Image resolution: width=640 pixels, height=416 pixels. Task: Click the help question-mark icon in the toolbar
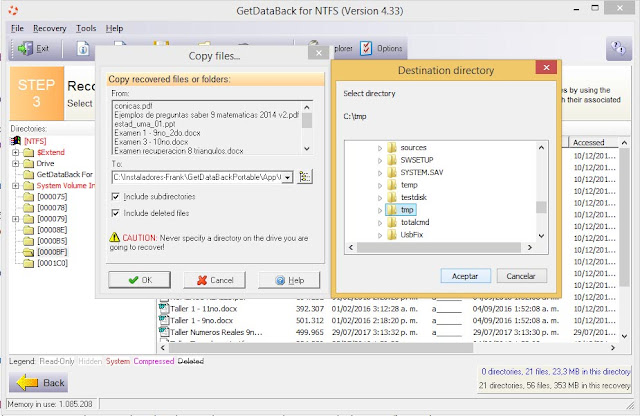click(618, 48)
